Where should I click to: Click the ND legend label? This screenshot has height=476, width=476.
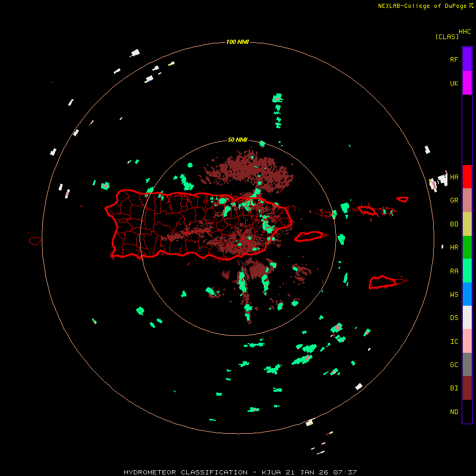point(454,412)
